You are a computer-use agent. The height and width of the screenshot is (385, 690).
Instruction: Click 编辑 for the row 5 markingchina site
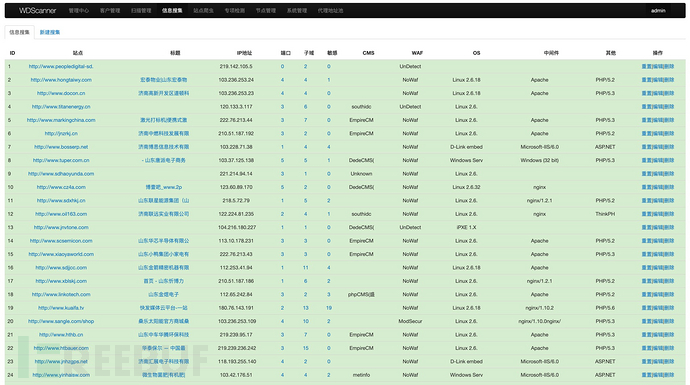tap(658, 120)
